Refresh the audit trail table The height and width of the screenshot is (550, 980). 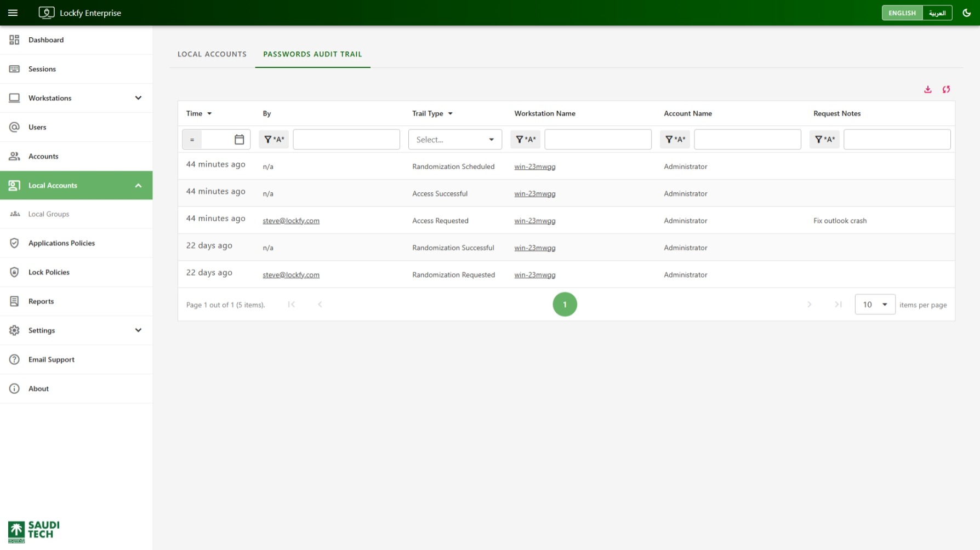coord(946,89)
